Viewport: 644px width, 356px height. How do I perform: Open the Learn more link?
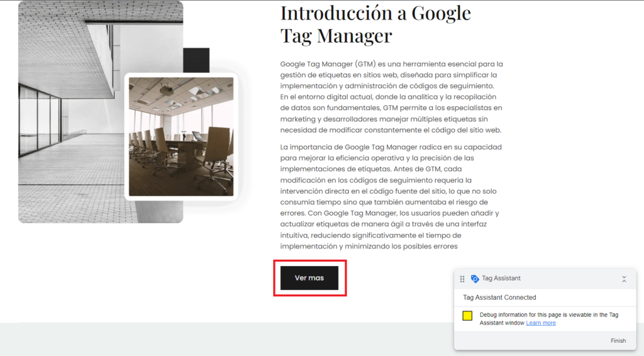click(540, 323)
